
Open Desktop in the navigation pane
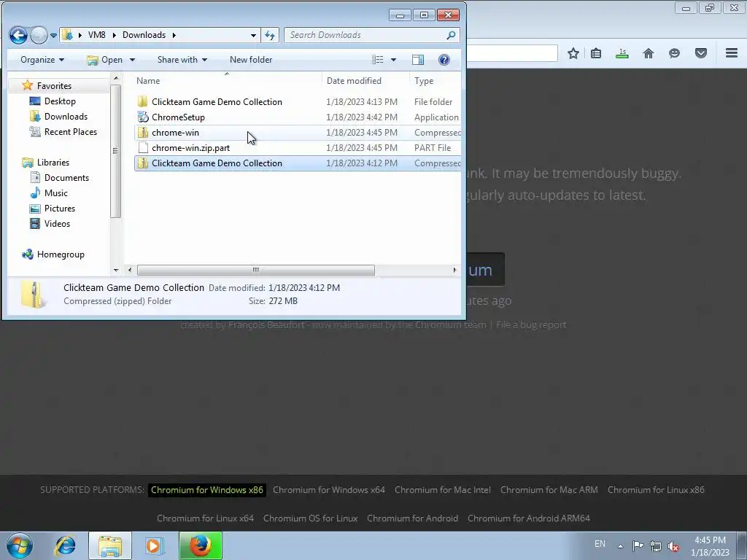pos(60,101)
